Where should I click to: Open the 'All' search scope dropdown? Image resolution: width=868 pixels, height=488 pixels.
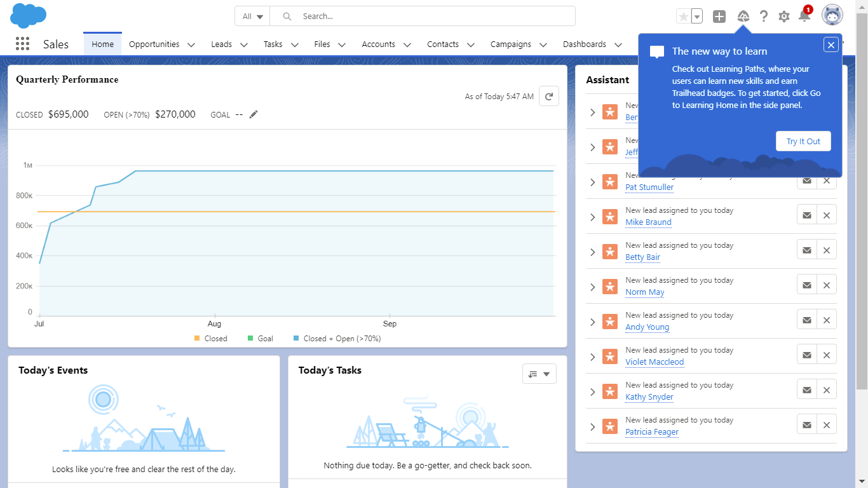point(252,17)
